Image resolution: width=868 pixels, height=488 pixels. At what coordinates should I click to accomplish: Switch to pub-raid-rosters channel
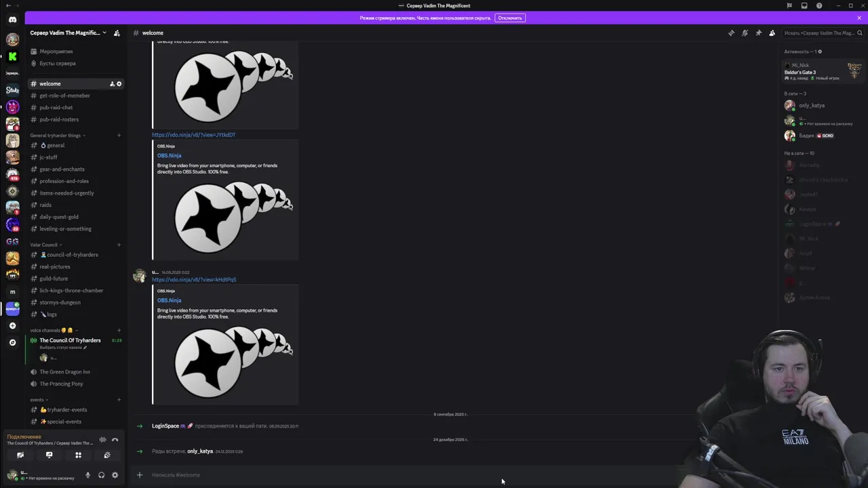click(75, 119)
